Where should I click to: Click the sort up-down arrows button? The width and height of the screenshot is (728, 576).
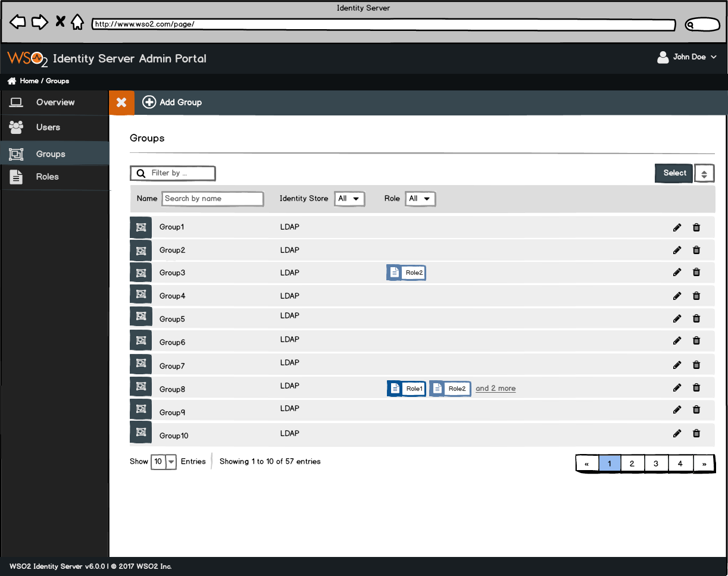pos(704,174)
